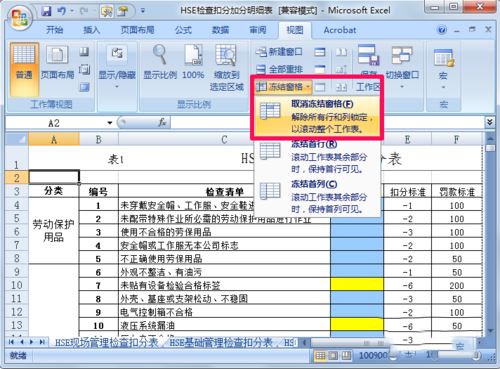Click split window icon beside 新建窗口

(320, 52)
